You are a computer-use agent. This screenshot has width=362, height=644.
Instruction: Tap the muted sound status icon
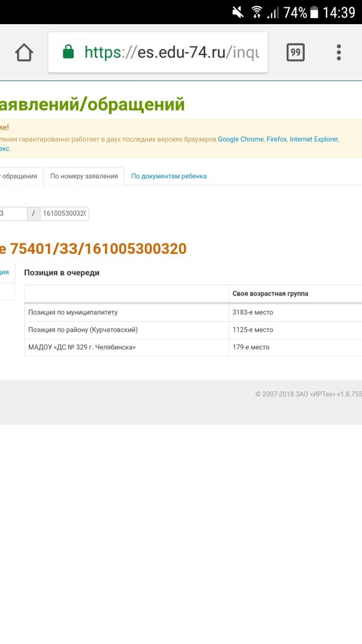238,12
